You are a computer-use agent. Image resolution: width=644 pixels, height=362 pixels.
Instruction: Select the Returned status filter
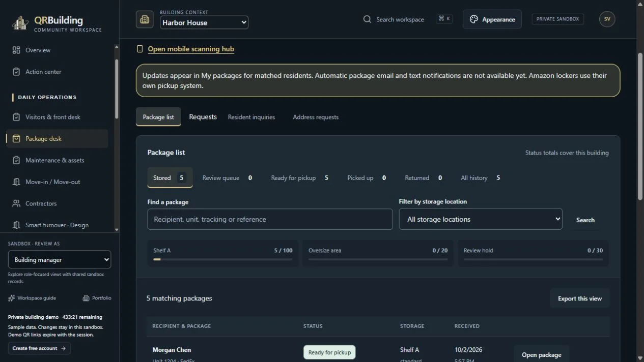423,177
